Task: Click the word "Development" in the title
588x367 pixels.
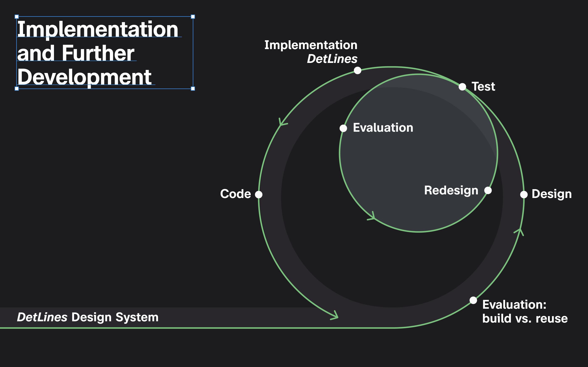Action: pyautogui.click(x=84, y=77)
